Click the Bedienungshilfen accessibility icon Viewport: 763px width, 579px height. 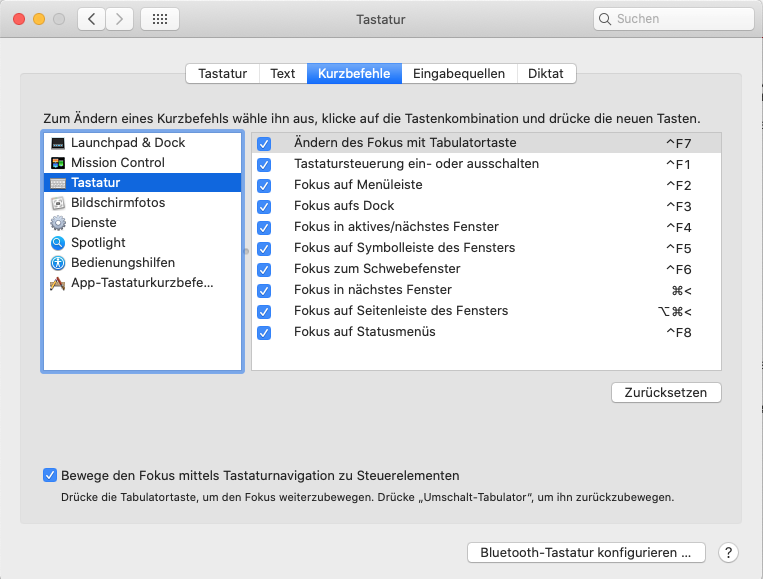58,263
